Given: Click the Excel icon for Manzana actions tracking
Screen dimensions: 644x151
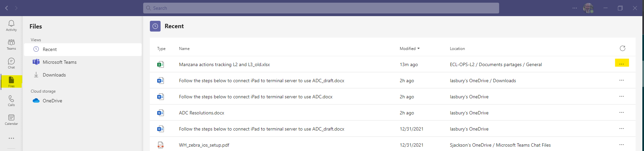Looking at the screenshot, I should tap(161, 64).
